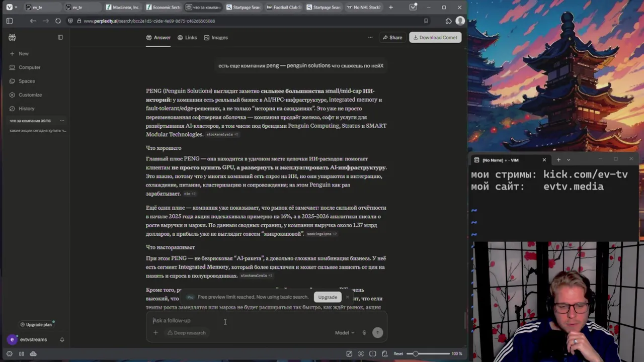Open browser settings gear in status bar
This screenshot has width=644, height=362.
[x=9, y=354]
